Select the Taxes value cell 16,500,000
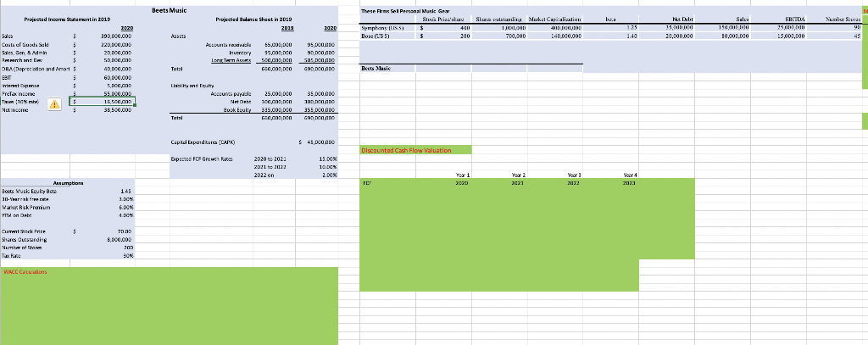Viewport: 868px width, 345px height. tap(102, 102)
